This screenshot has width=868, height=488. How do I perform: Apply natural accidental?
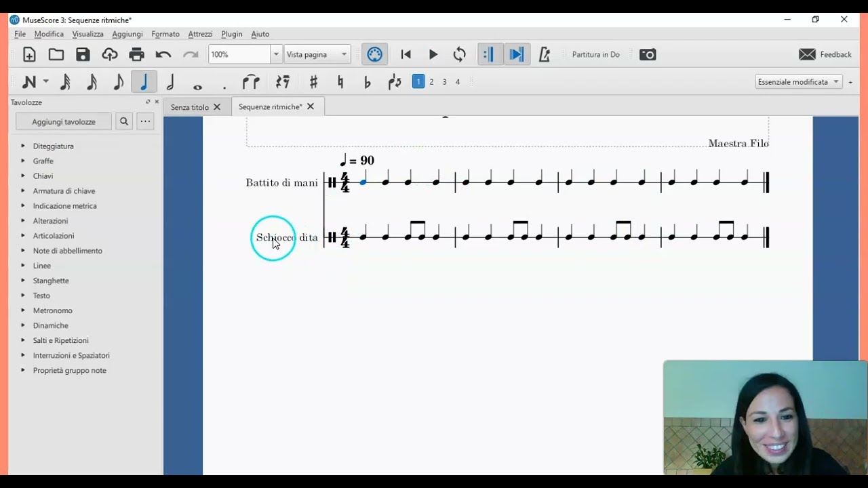click(340, 82)
